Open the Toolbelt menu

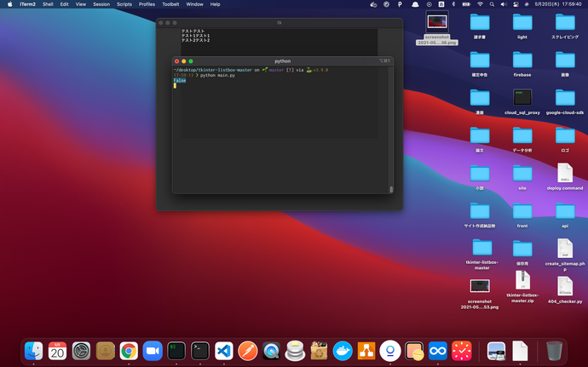170,4
